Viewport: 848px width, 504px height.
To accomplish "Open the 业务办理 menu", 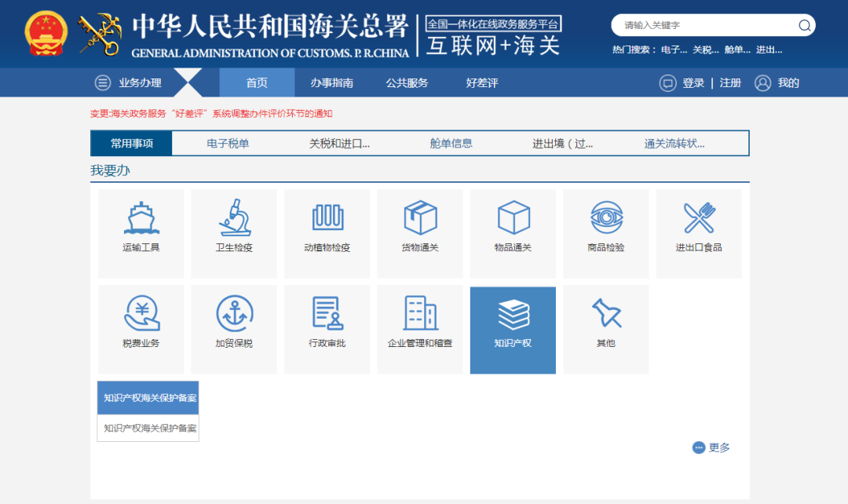I will click(138, 82).
